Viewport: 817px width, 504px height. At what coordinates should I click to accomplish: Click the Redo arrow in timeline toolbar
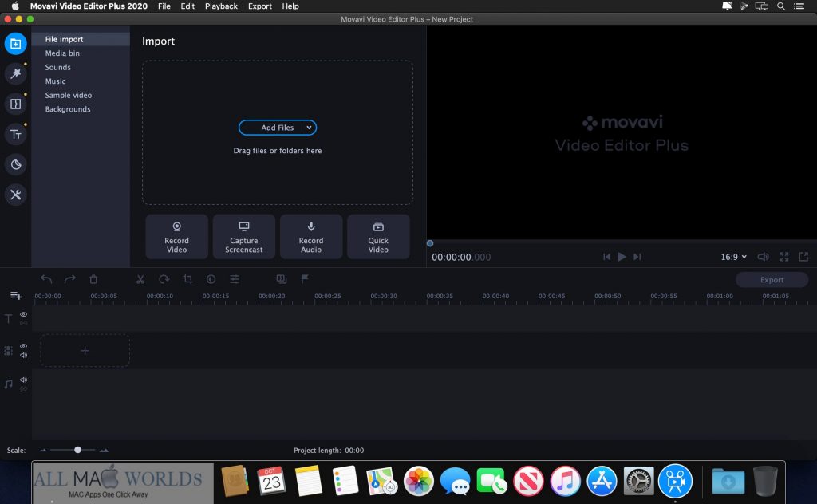click(x=70, y=279)
